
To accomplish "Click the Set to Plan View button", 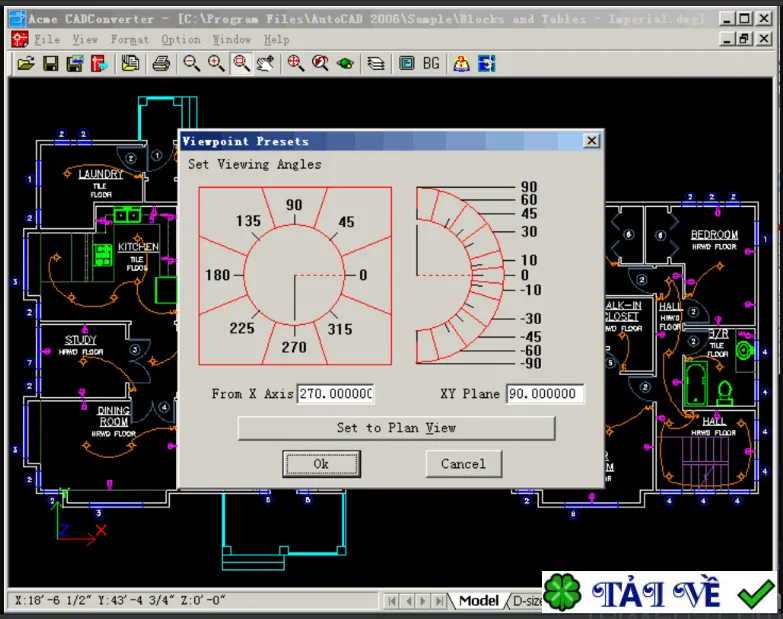I will 396,428.
